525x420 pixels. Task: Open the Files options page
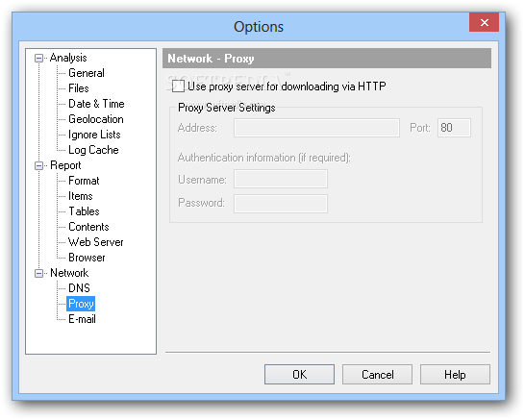click(78, 88)
